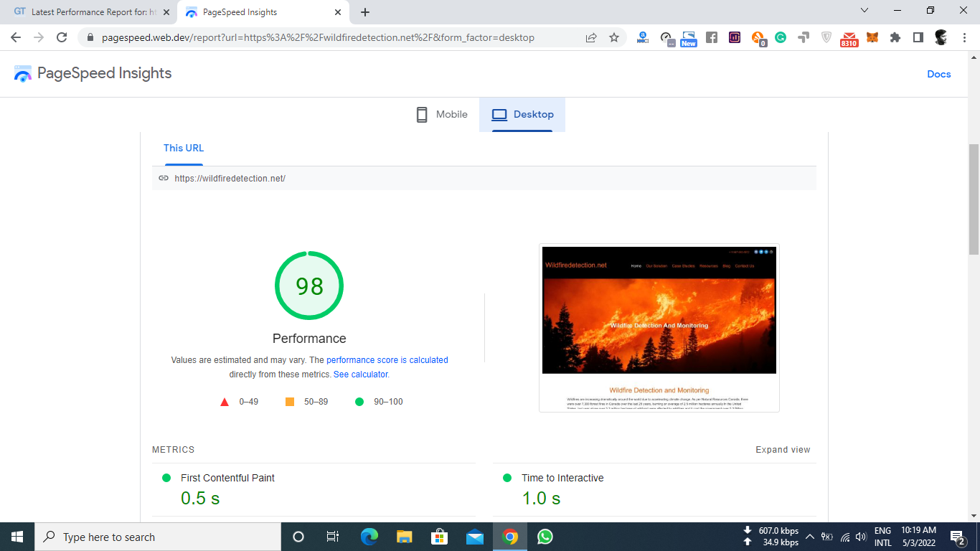Open the tab search dropdown chevron
The image size is (980, 551).
click(x=864, y=11)
